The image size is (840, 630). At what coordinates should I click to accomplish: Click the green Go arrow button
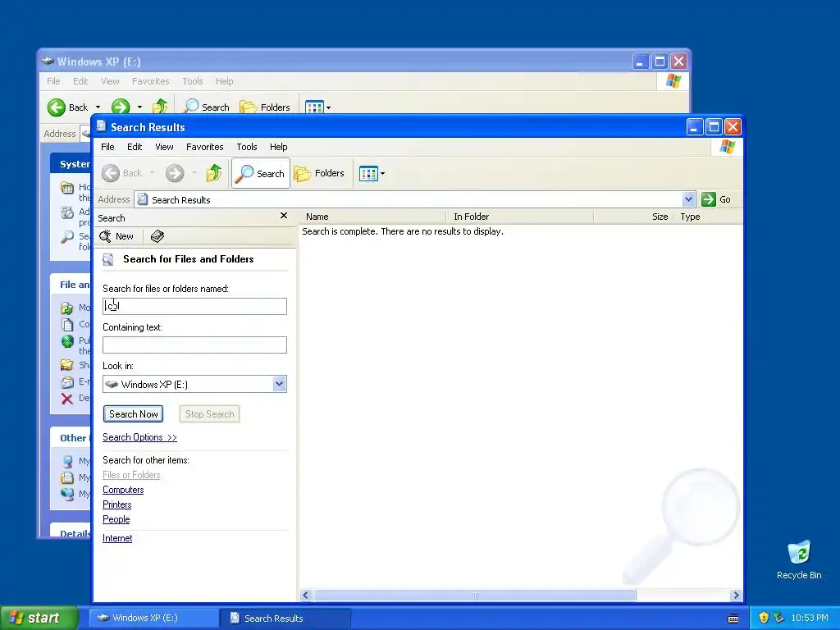pos(709,199)
